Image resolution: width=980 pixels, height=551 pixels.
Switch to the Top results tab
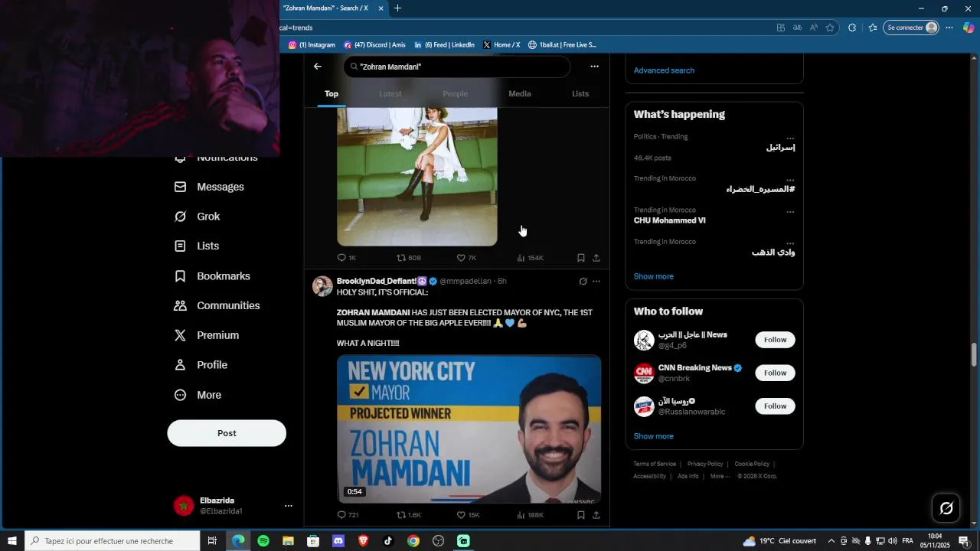pos(332,93)
